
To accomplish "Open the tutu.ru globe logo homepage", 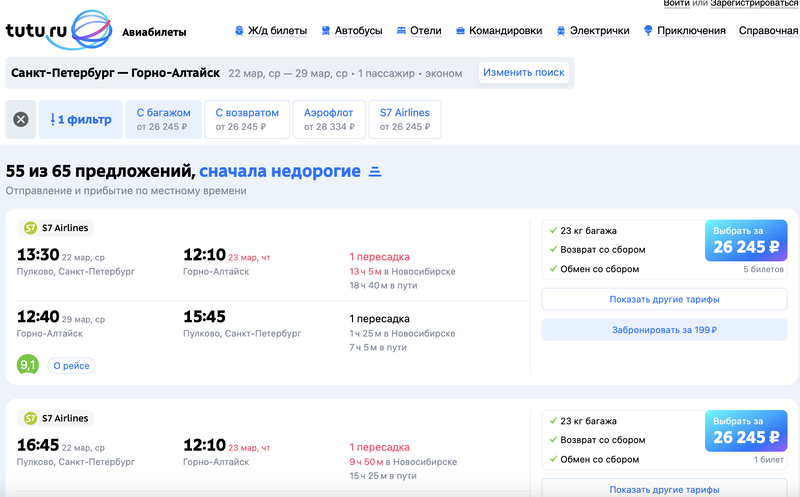I will click(59, 30).
